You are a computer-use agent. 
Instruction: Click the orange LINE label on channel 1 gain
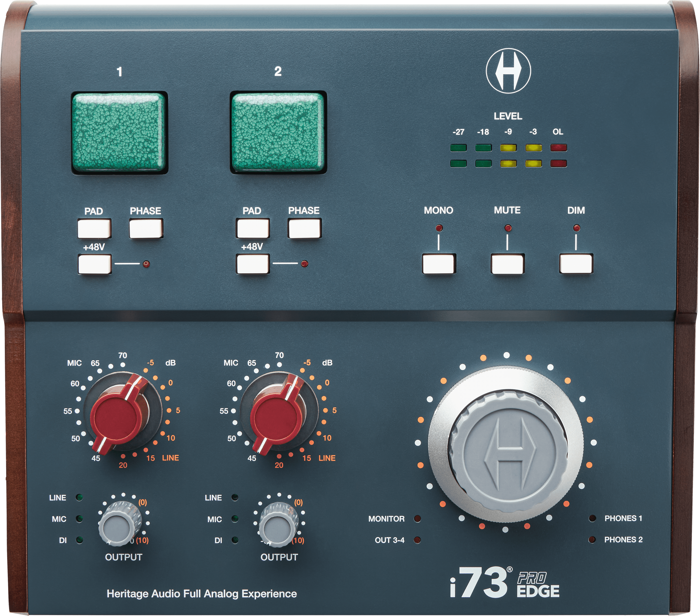tap(171, 458)
